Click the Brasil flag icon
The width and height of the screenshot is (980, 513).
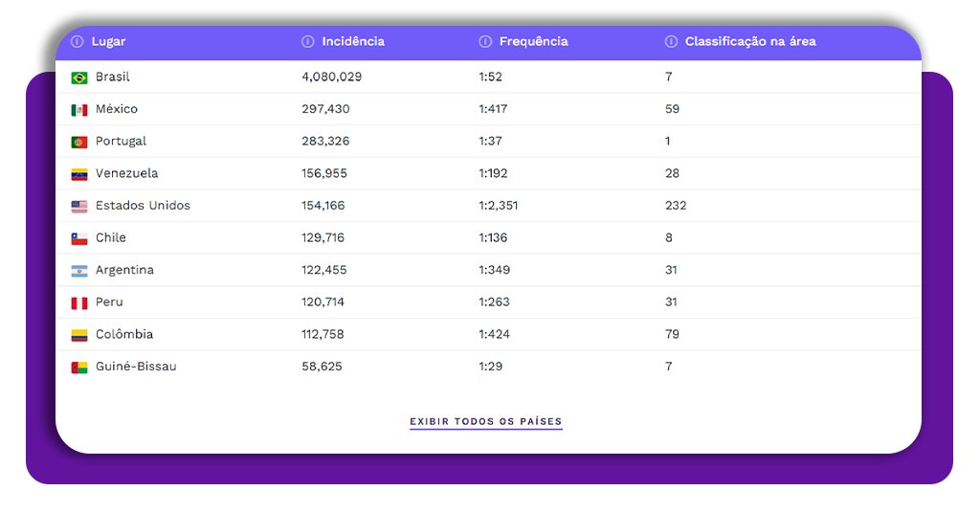[x=79, y=78]
